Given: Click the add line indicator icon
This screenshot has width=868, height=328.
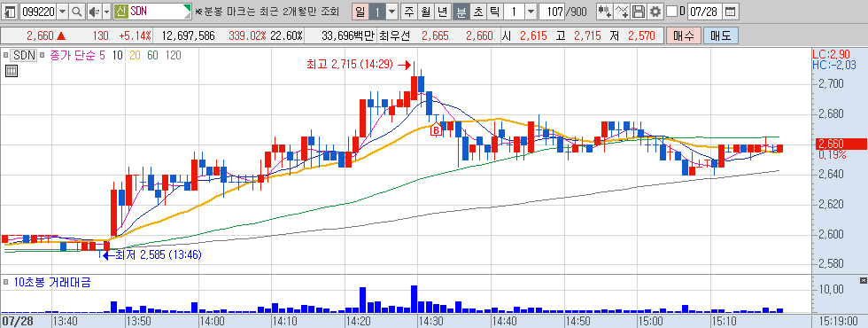Looking at the screenshot, I should (623, 11).
